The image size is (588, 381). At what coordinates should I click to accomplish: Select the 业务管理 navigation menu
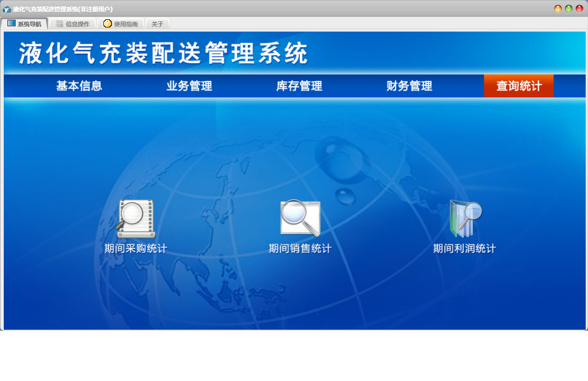[x=190, y=86]
